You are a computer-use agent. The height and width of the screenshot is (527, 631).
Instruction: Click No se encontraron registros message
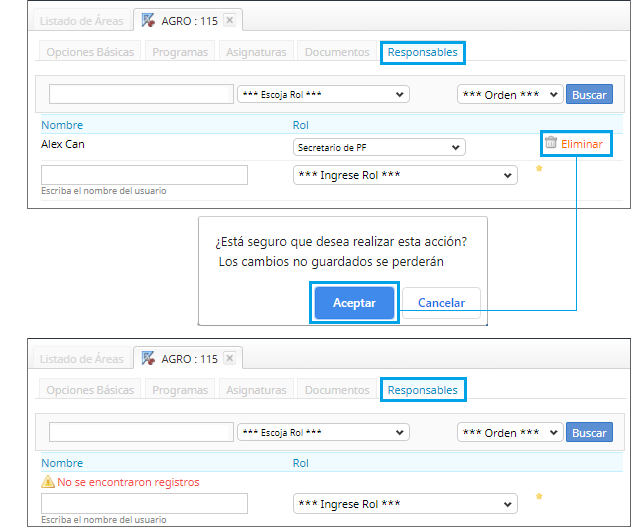pyautogui.click(x=128, y=482)
